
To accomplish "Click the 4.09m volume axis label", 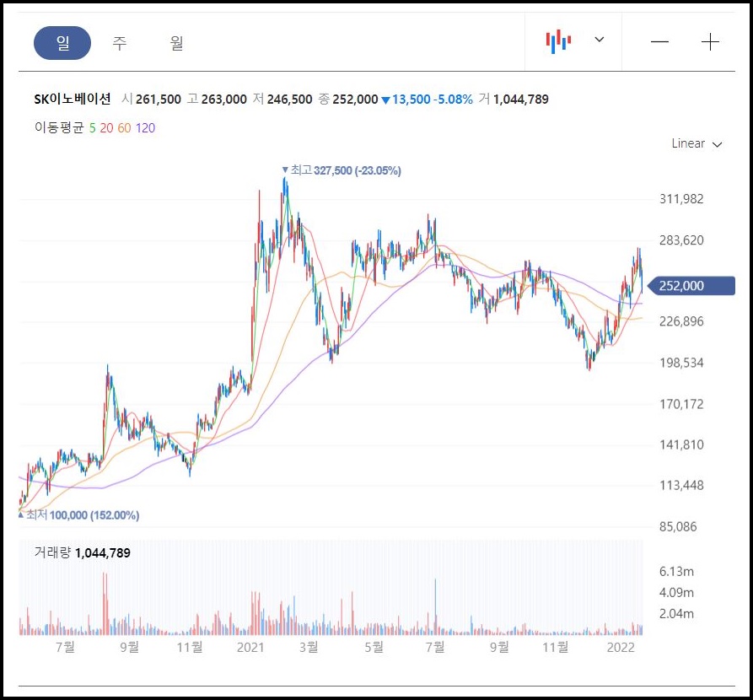I will tap(676, 593).
